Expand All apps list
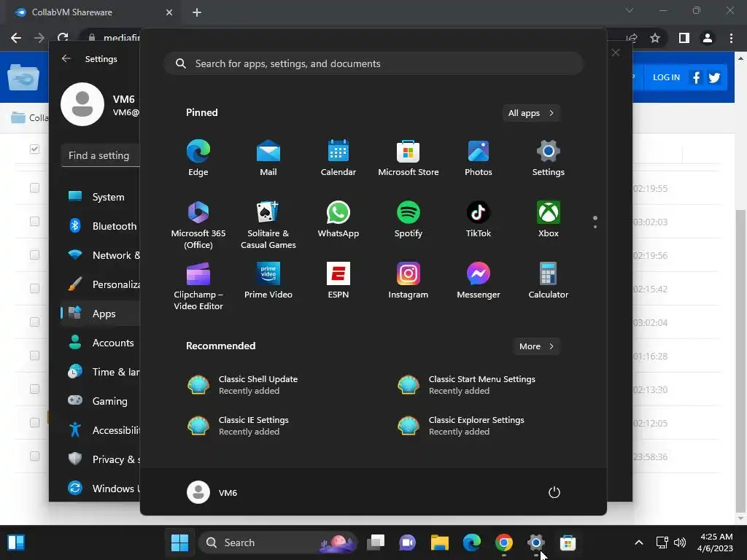 coord(531,113)
